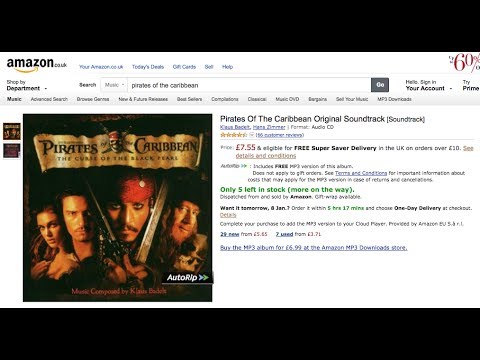Viewport: 480px width, 360px height.
Task: Click the star rating icons
Action: pos(233,135)
